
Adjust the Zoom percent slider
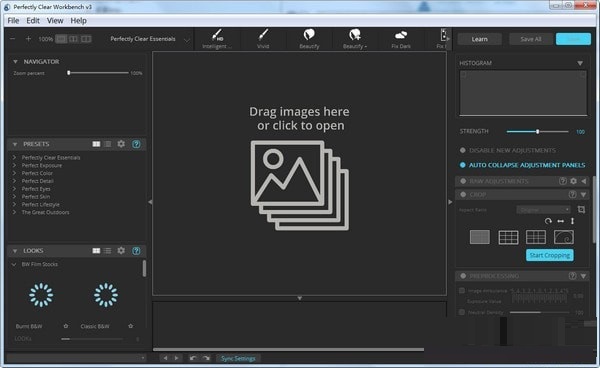click(99, 73)
